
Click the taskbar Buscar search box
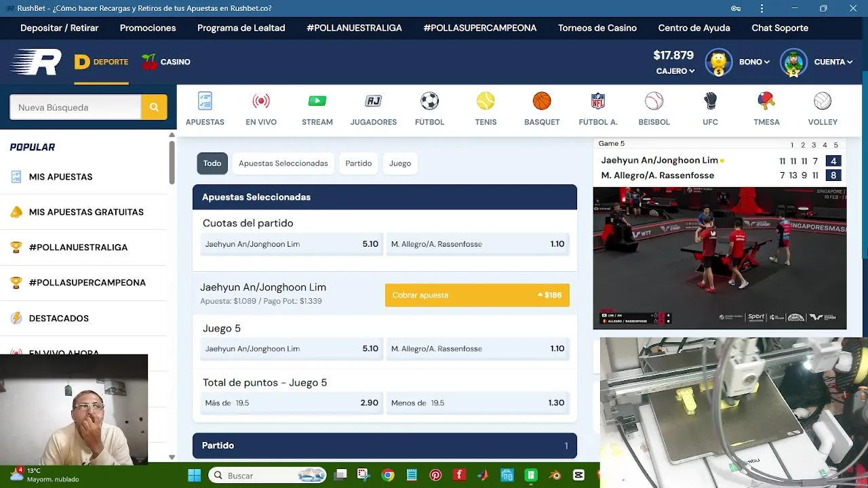coord(267,475)
